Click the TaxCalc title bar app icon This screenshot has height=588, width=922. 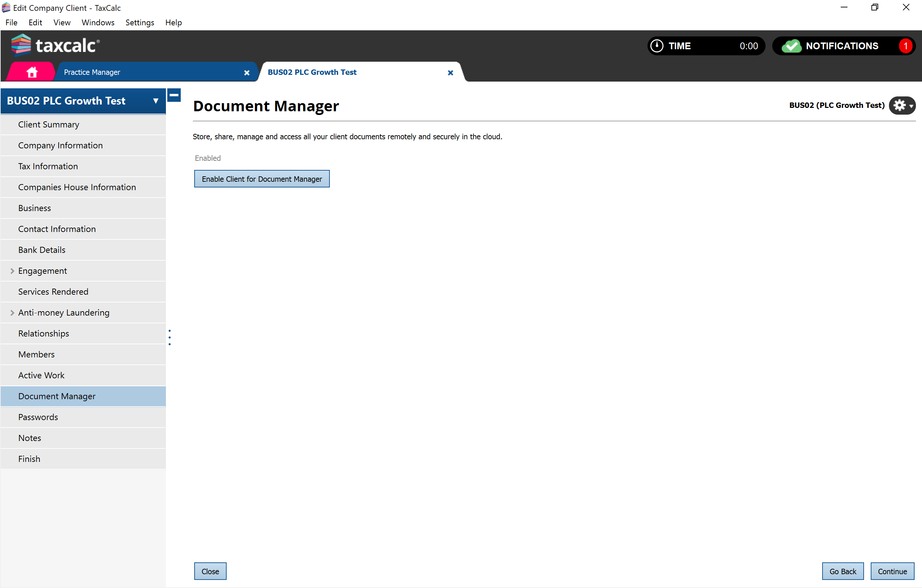click(6, 8)
